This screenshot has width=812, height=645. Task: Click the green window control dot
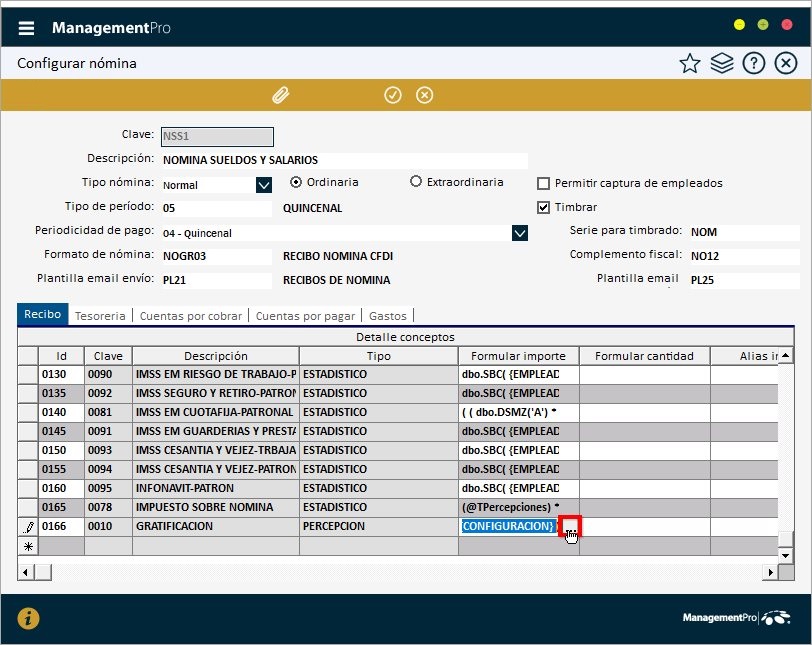coord(763,24)
